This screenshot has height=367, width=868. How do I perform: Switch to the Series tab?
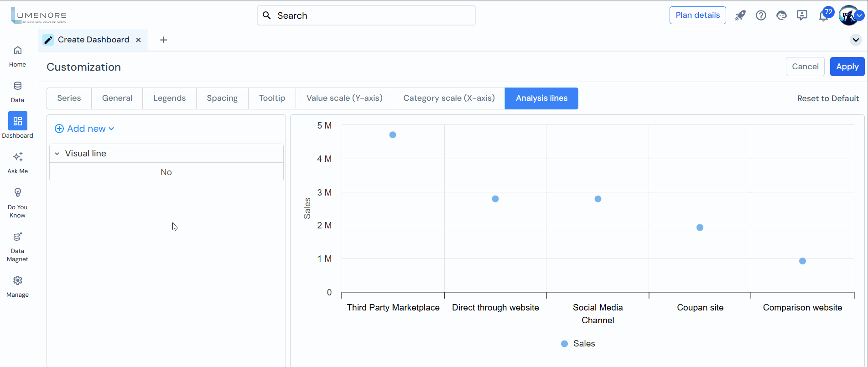pos(69,98)
